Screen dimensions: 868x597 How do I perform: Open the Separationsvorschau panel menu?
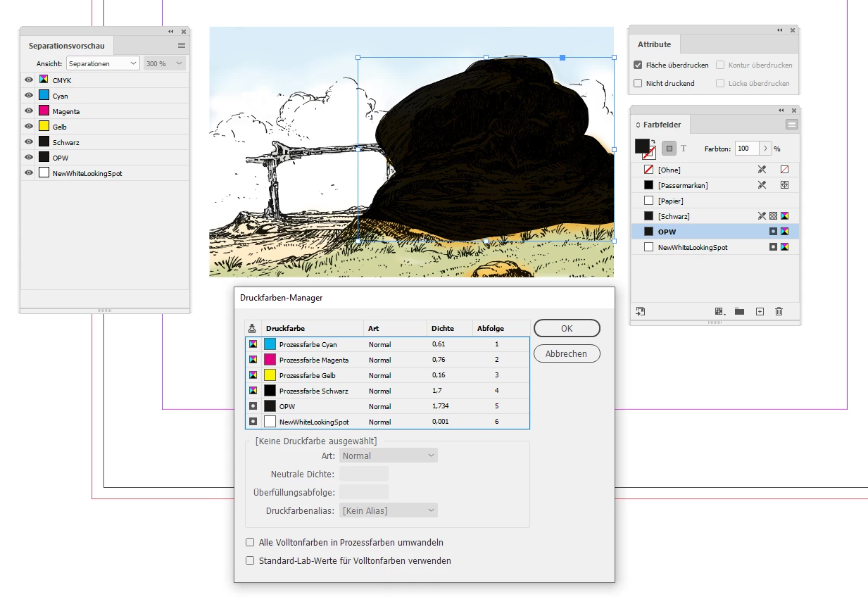[x=182, y=46]
